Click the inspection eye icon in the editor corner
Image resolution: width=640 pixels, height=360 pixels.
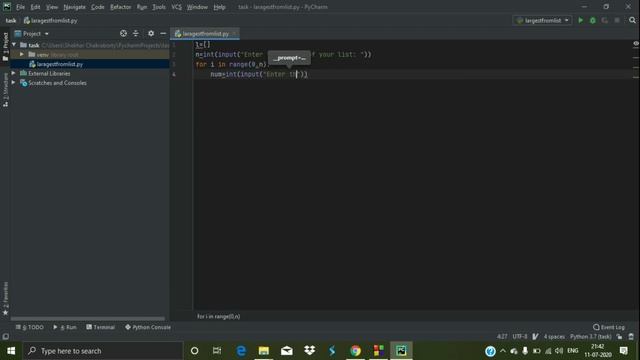[x=636, y=43]
